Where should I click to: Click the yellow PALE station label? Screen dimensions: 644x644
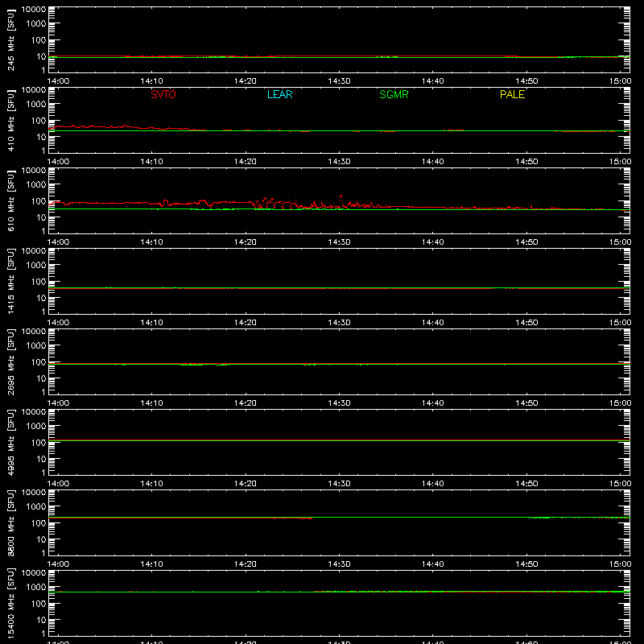[x=512, y=94]
